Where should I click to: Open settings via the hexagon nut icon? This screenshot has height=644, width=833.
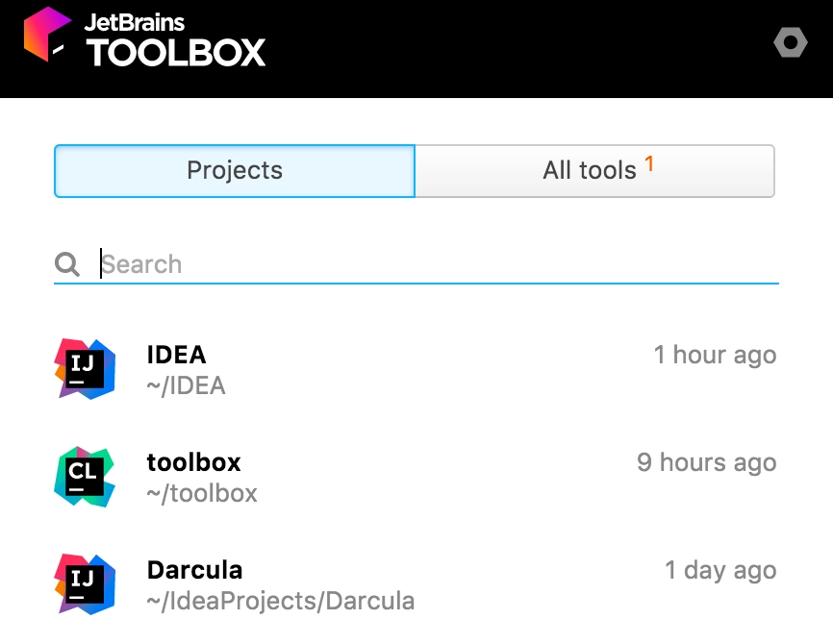(x=791, y=42)
